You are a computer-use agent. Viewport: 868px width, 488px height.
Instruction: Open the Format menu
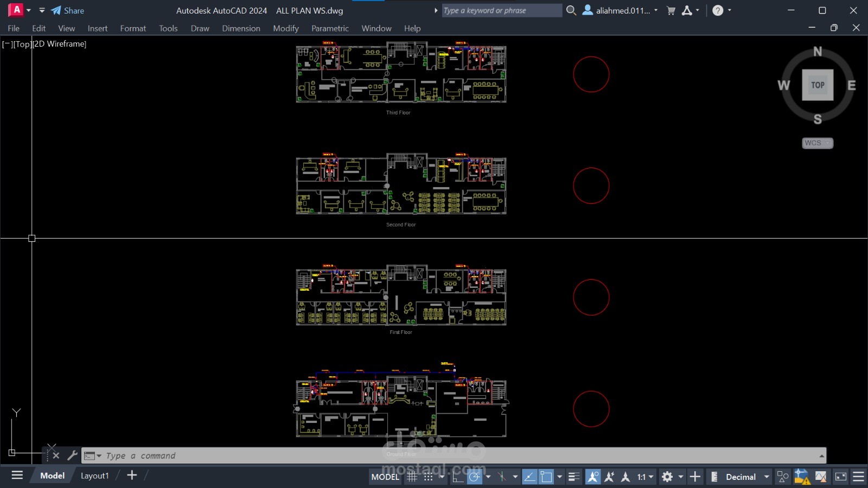tap(133, 28)
